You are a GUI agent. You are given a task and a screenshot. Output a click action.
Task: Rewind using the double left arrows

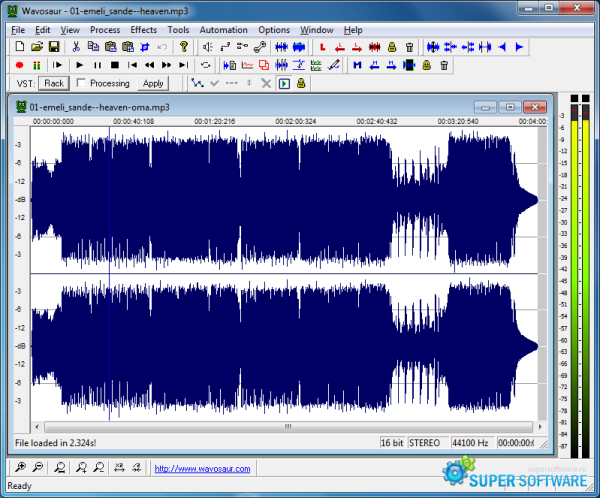(149, 65)
